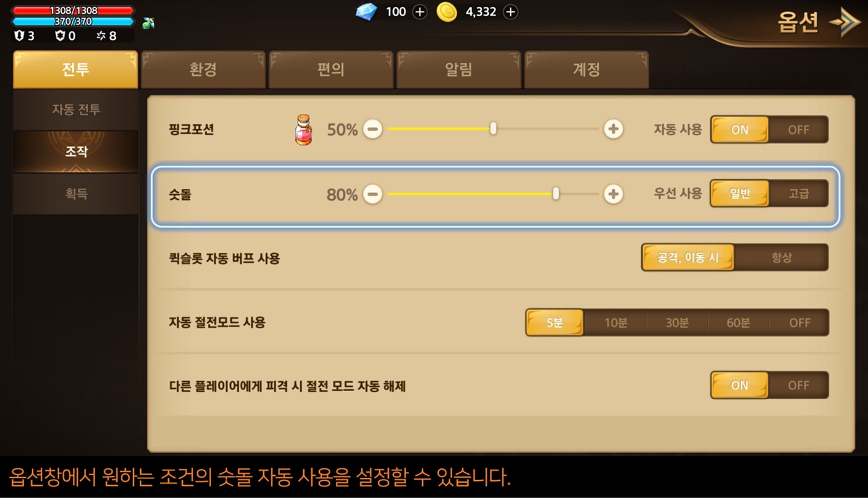Select 고급 for 숫돌 우선 사용
The height and width of the screenshot is (502, 868).
[798, 194]
